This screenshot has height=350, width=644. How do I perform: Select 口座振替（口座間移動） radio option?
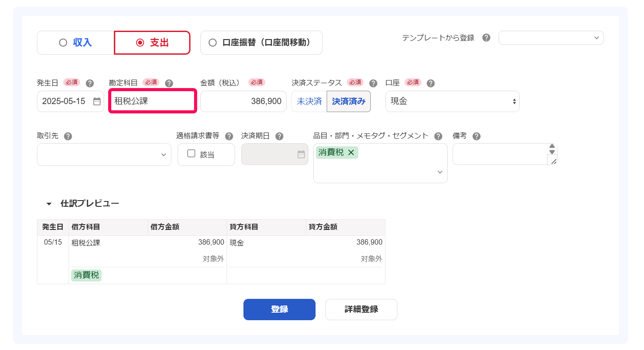point(261,43)
